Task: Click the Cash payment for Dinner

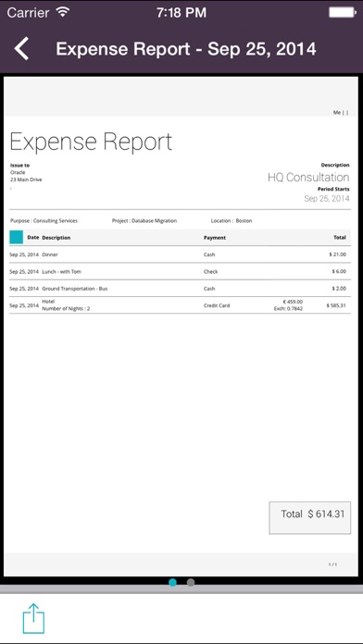Action: tap(209, 254)
